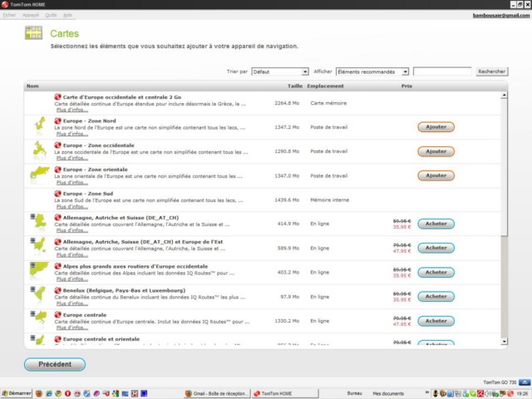Click the TomTom icon beside Europe Zone Nord

(x=57, y=121)
